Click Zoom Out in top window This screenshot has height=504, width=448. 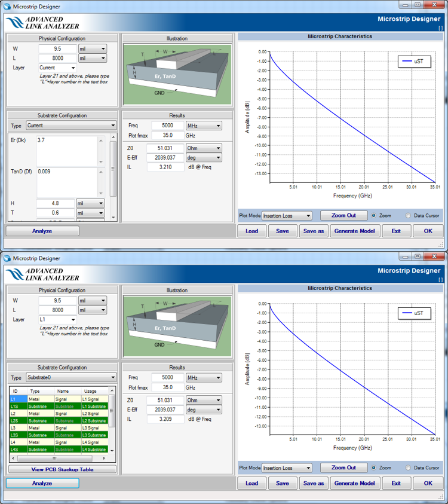click(x=343, y=215)
